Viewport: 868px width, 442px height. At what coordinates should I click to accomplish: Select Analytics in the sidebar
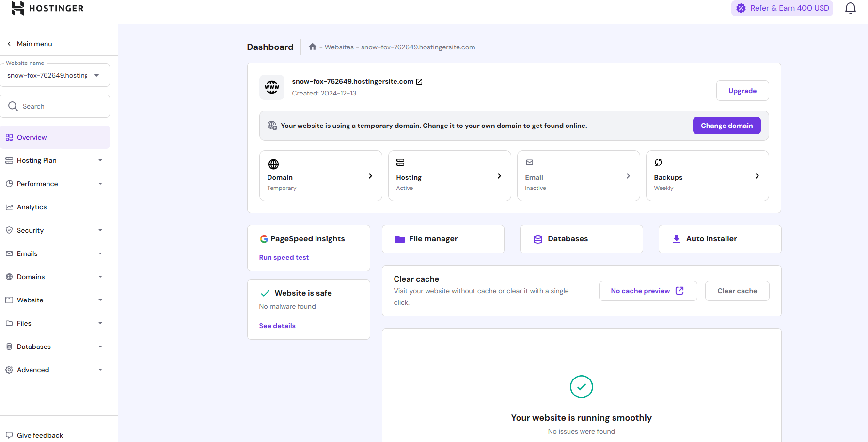click(x=32, y=207)
